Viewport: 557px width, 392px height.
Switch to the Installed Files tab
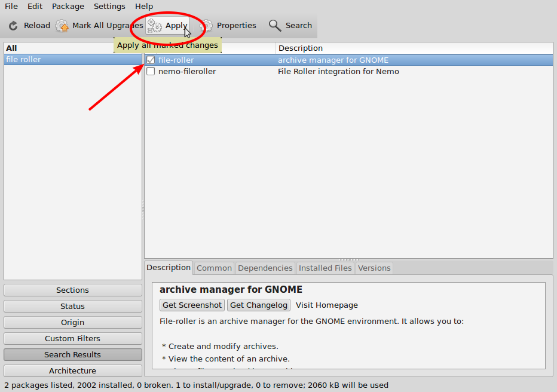click(x=325, y=268)
